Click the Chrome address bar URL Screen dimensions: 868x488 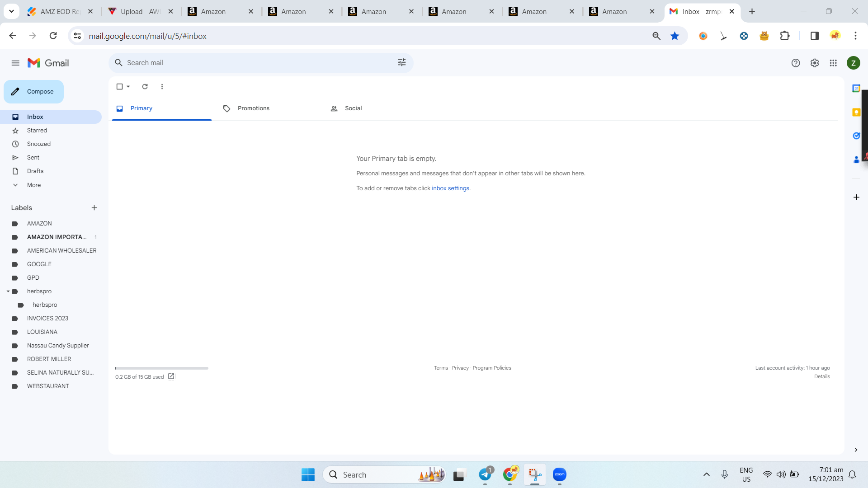click(147, 36)
